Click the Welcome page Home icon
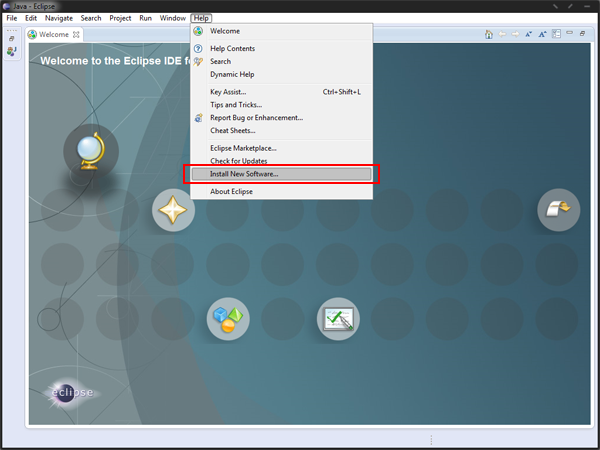 click(489, 34)
